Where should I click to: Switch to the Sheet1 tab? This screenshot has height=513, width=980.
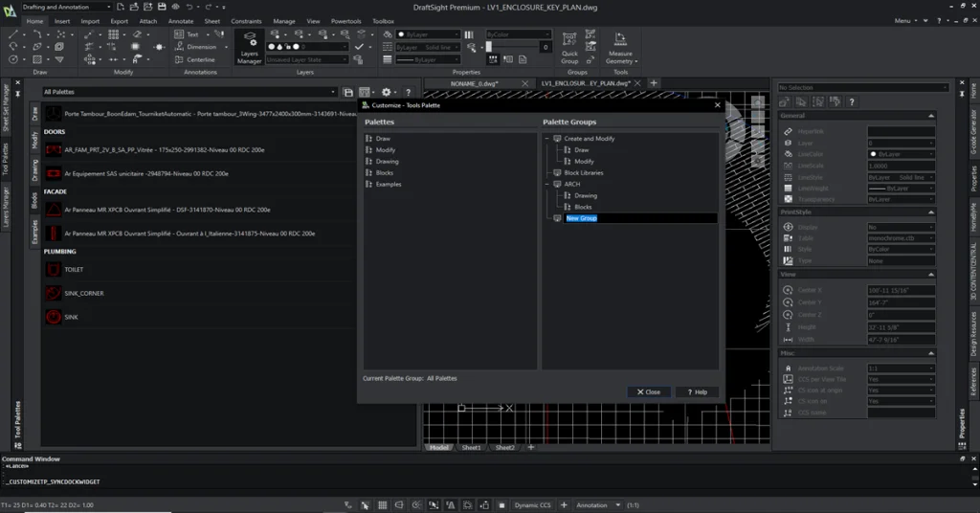(472, 447)
